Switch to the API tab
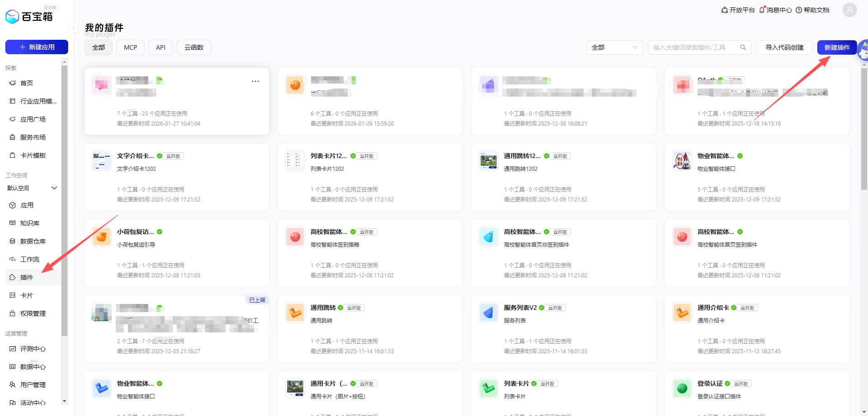868x416 pixels. coord(160,47)
